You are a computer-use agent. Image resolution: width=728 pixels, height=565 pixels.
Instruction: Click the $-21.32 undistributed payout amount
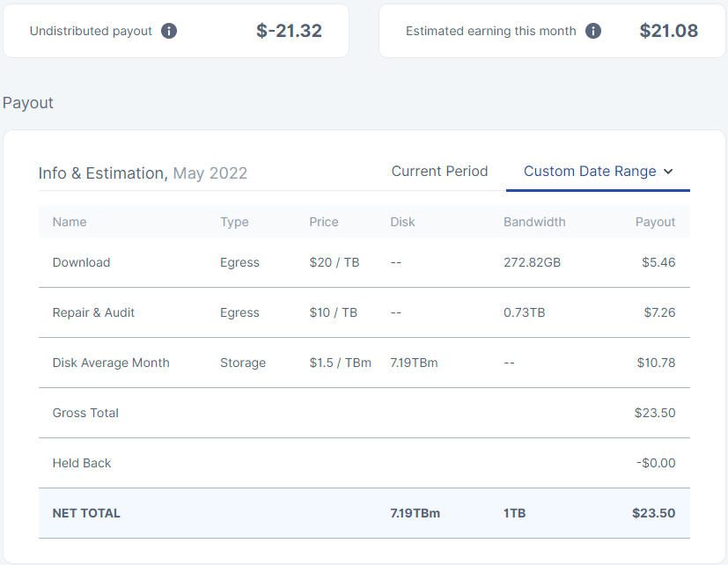pos(289,31)
